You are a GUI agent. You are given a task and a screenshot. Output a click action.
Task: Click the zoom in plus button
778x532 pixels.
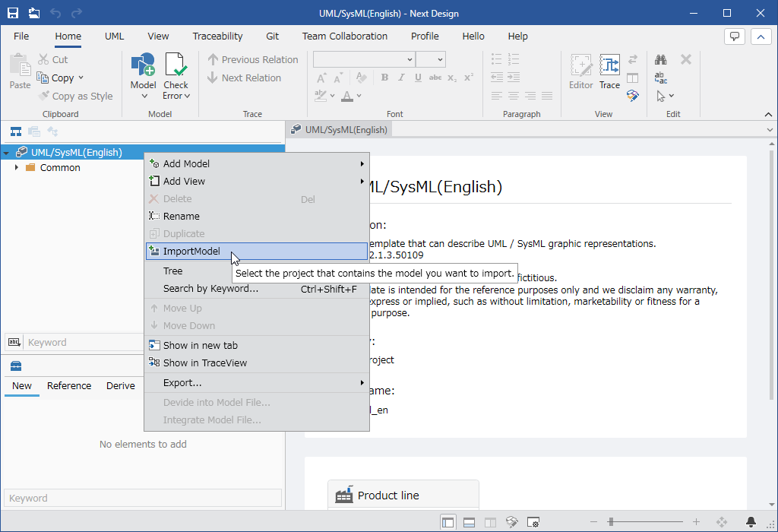coord(696,521)
